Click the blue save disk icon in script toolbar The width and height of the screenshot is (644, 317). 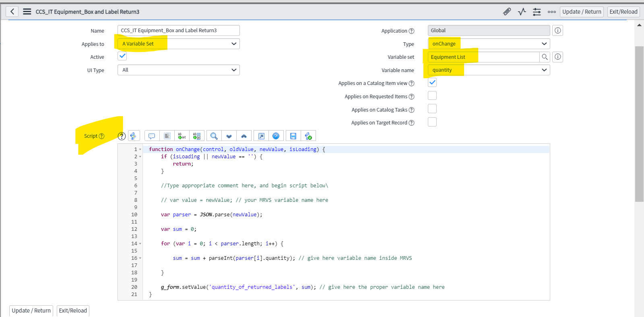click(293, 136)
